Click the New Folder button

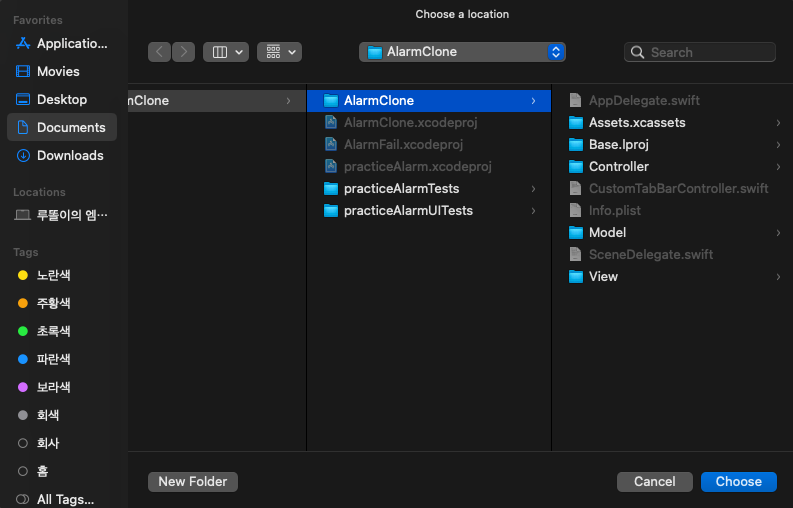pos(193,482)
